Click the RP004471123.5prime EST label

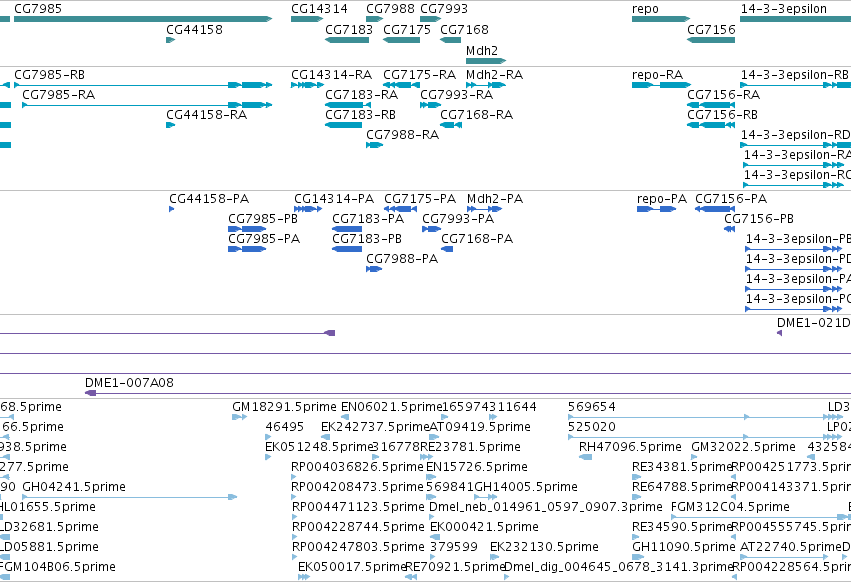[x=358, y=508]
